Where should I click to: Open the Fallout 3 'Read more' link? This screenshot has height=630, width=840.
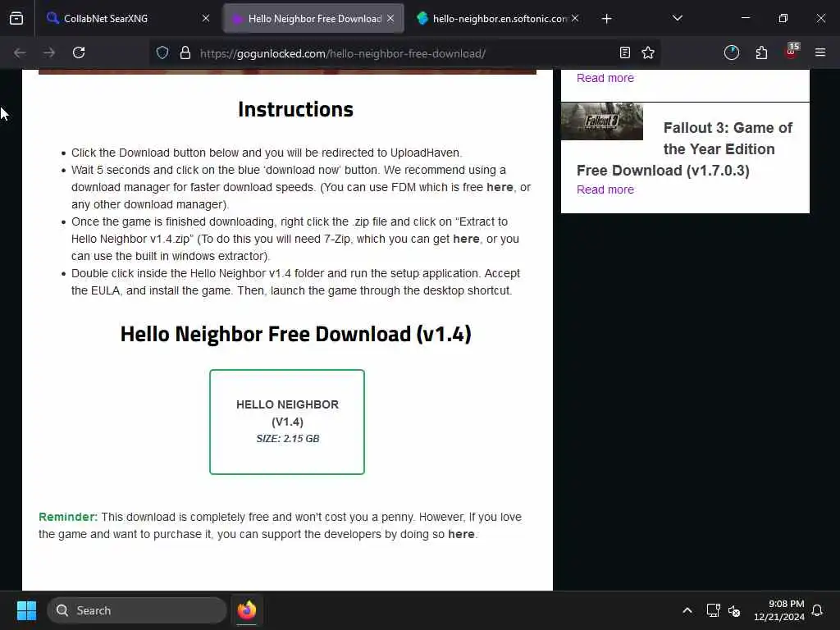605,189
